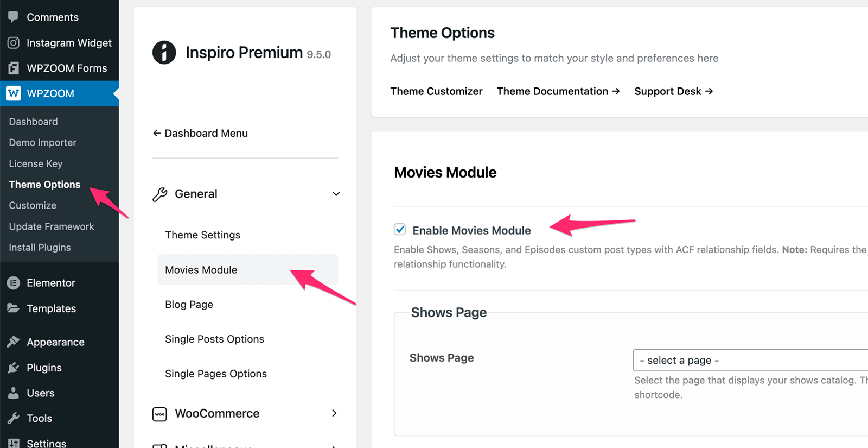
Task: Click the General section heading
Action: pyautogui.click(x=196, y=194)
